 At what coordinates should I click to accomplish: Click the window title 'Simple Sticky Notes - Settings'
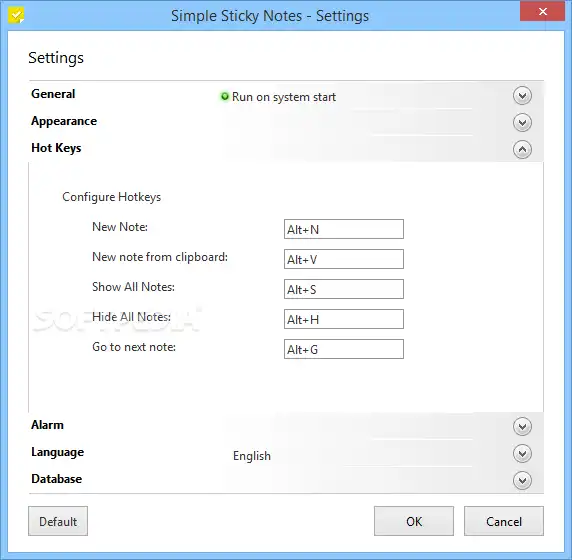tap(270, 16)
